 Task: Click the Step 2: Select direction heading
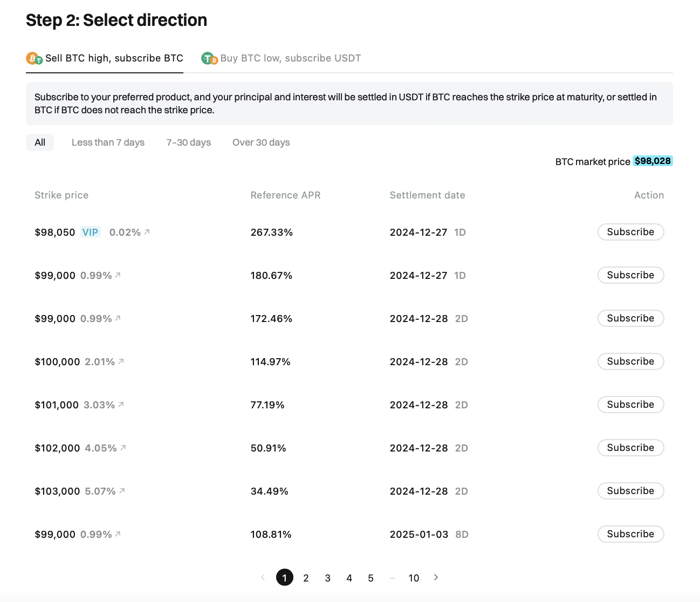click(x=116, y=20)
